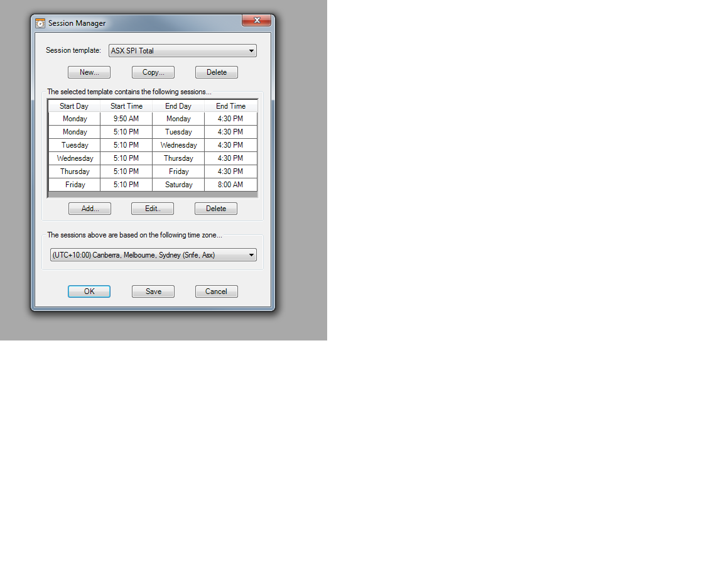Click Delete below the sessions table

coord(216,209)
